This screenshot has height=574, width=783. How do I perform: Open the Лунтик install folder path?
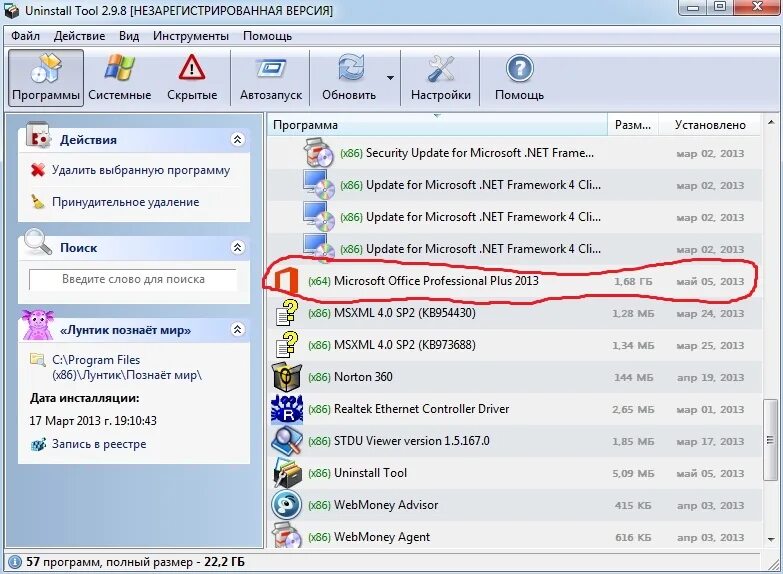pos(127,367)
